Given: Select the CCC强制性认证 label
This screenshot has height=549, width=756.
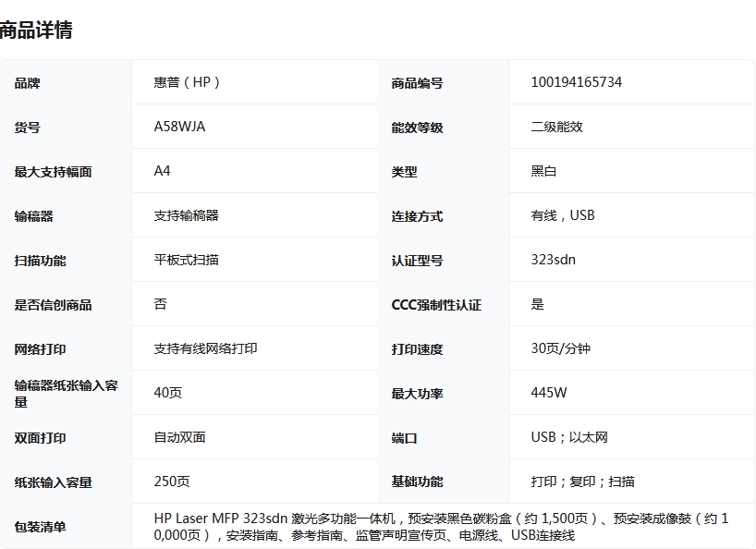Looking at the screenshot, I should [x=436, y=305].
